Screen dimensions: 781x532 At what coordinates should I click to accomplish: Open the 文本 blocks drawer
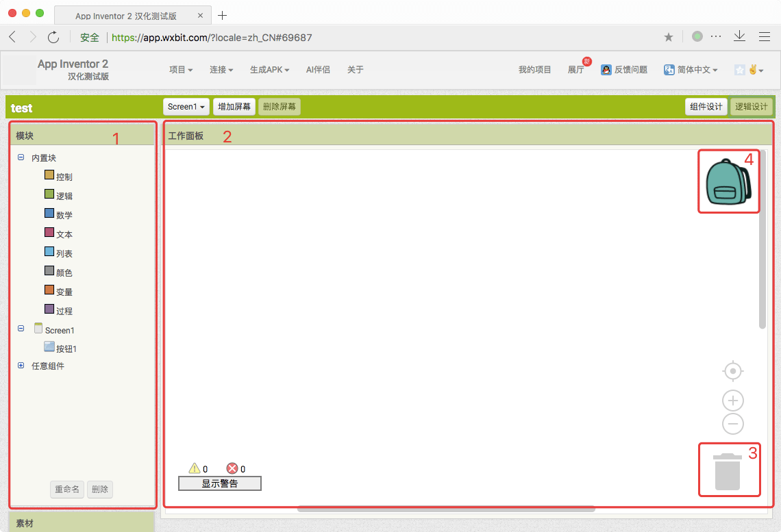pyautogui.click(x=64, y=234)
